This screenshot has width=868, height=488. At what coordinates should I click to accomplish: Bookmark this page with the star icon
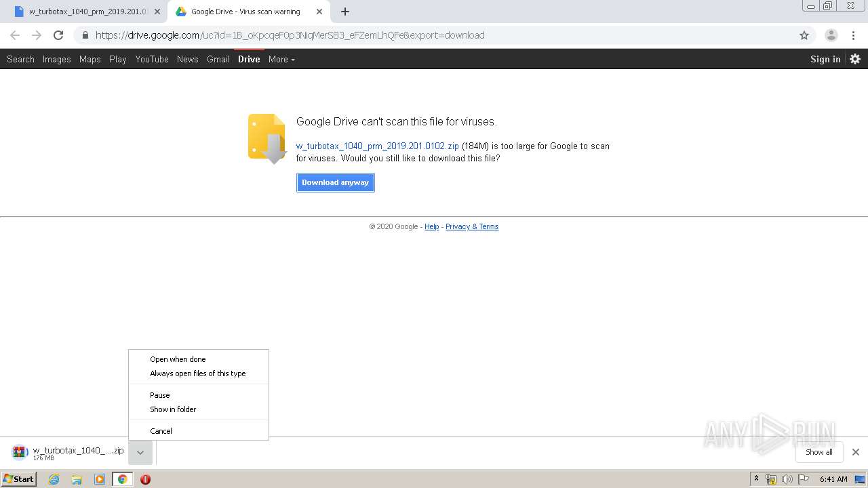pos(804,35)
